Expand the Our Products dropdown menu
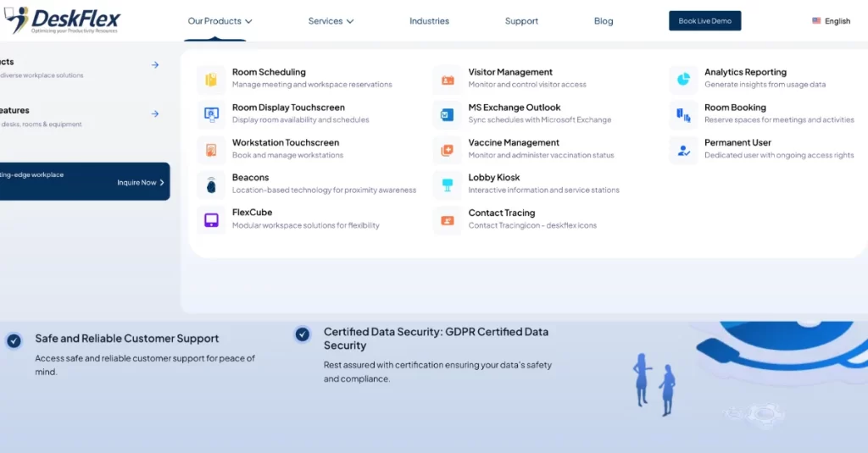This screenshot has width=868, height=453. [x=220, y=21]
